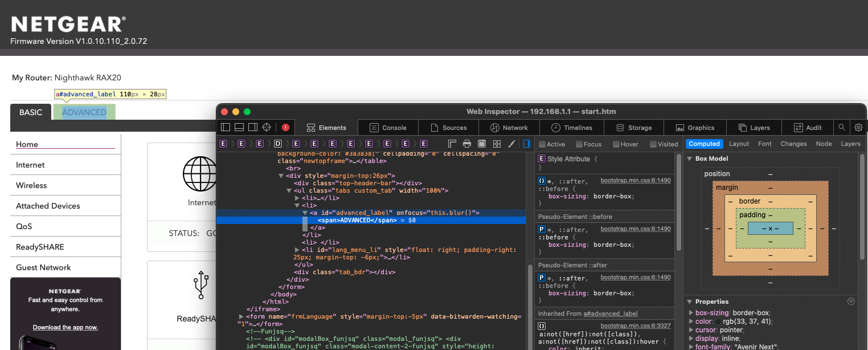Click the filter icon beside Properties
Image resolution: width=868 pixels, height=350 pixels.
click(851, 302)
